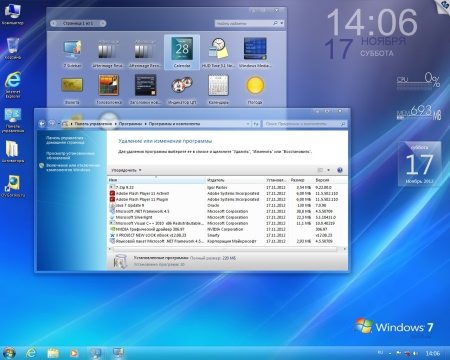
Task: Click Back button in Programs window
Action: [x=42, y=124]
